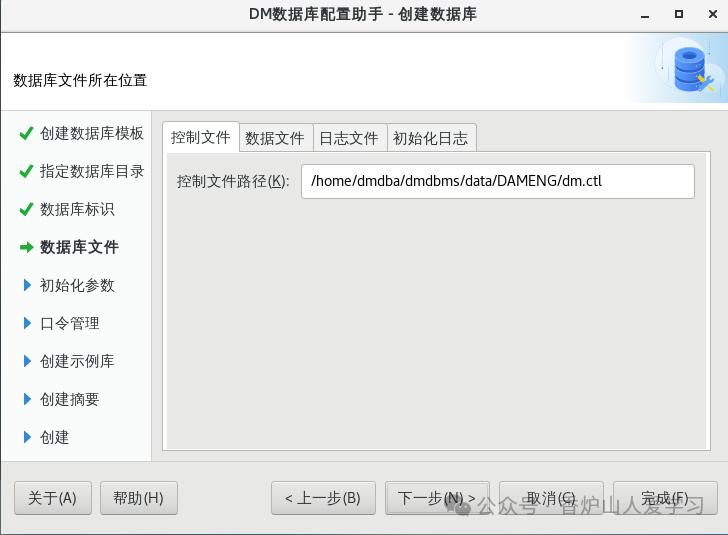Click blue triangle beside 创建摘要
The image size is (728, 535).
point(27,399)
